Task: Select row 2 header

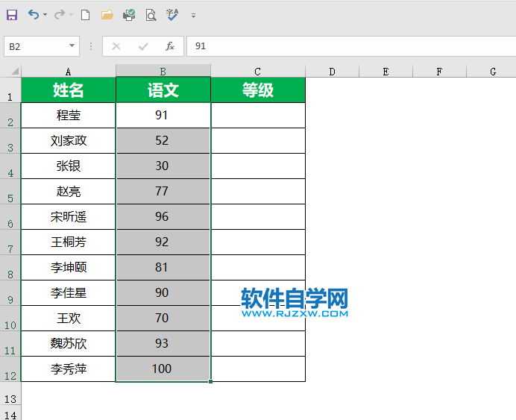Action: point(10,115)
